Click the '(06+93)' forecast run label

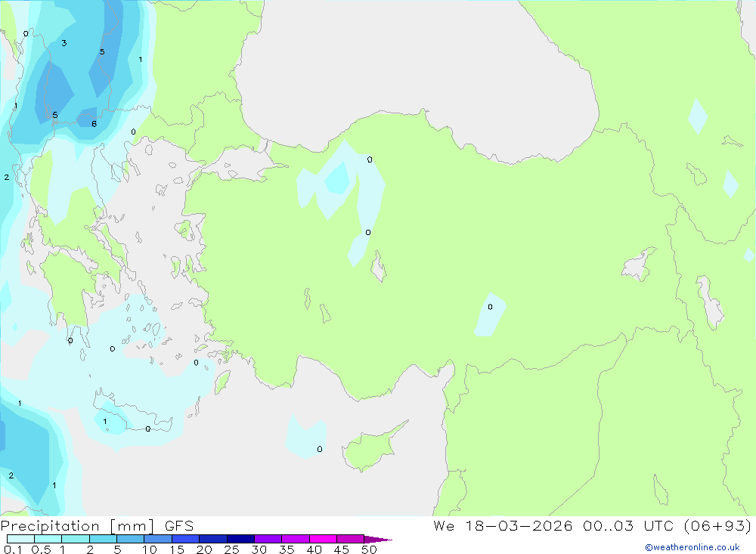[717, 525]
